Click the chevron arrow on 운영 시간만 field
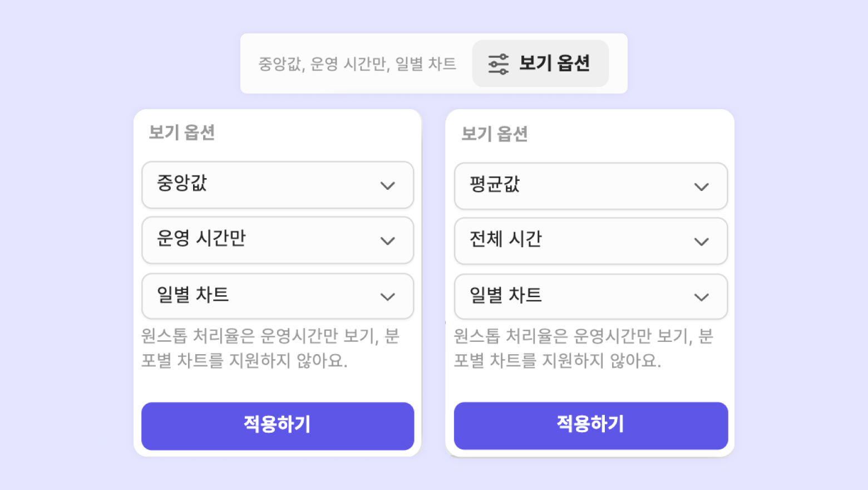The image size is (868, 490). (x=388, y=241)
